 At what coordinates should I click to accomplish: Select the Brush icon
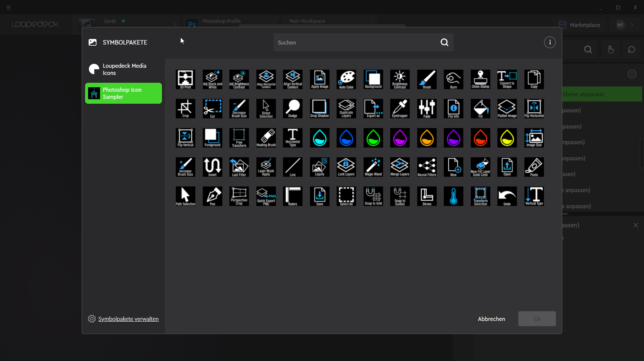point(427,79)
